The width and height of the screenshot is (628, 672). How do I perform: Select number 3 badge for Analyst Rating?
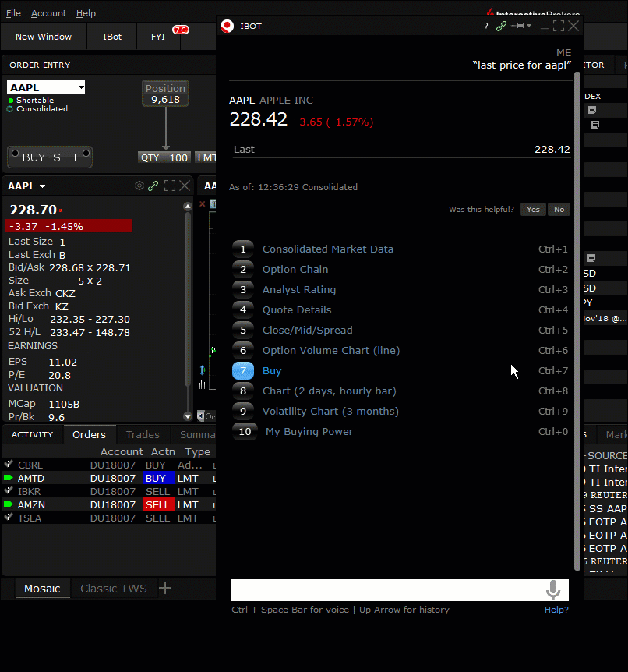[x=243, y=290]
